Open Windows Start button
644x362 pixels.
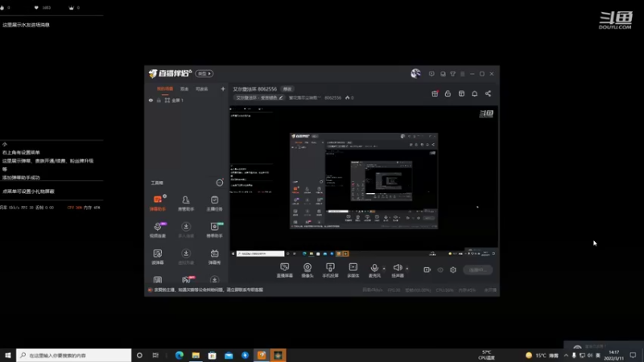[8, 355]
